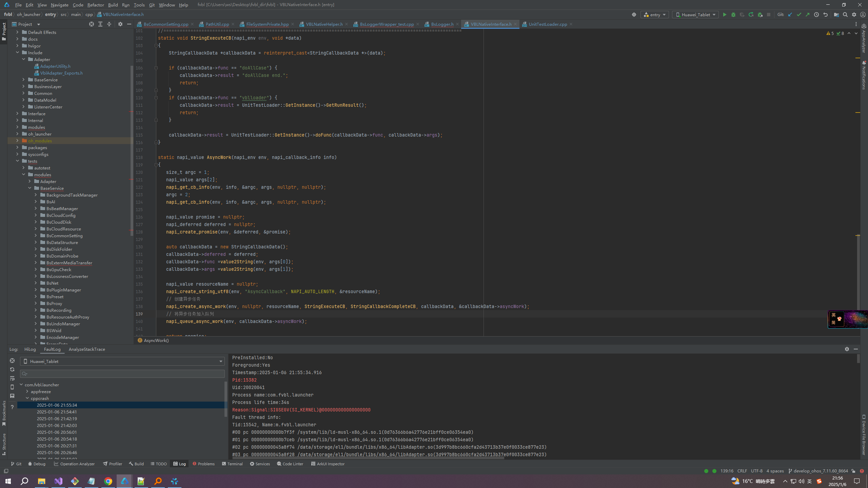Collapse the tests folder
Image resolution: width=868 pixels, height=488 pixels.
(x=17, y=161)
